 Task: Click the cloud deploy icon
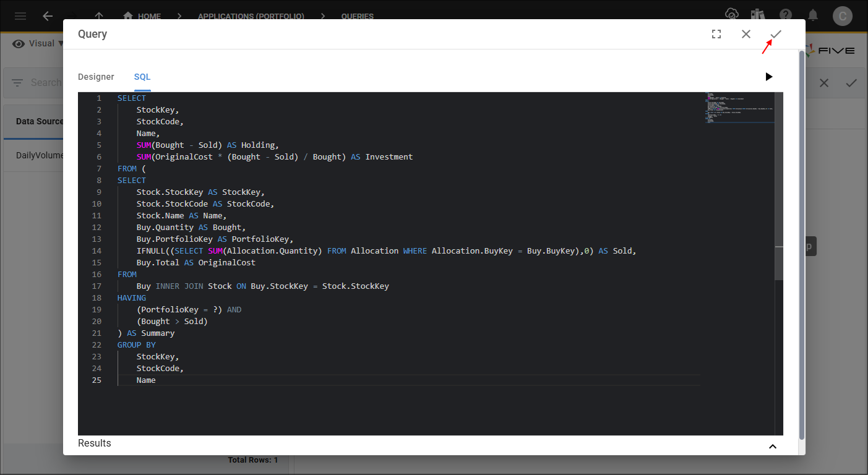(732, 15)
